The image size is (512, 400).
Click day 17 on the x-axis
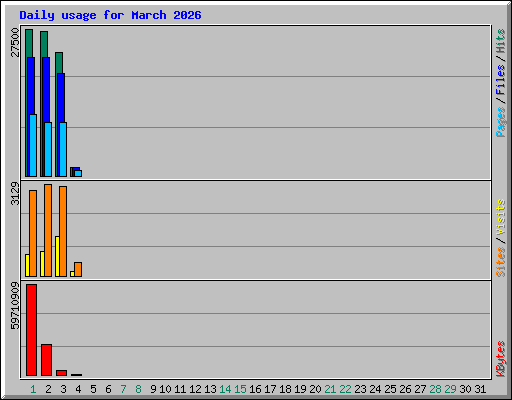tap(270, 389)
